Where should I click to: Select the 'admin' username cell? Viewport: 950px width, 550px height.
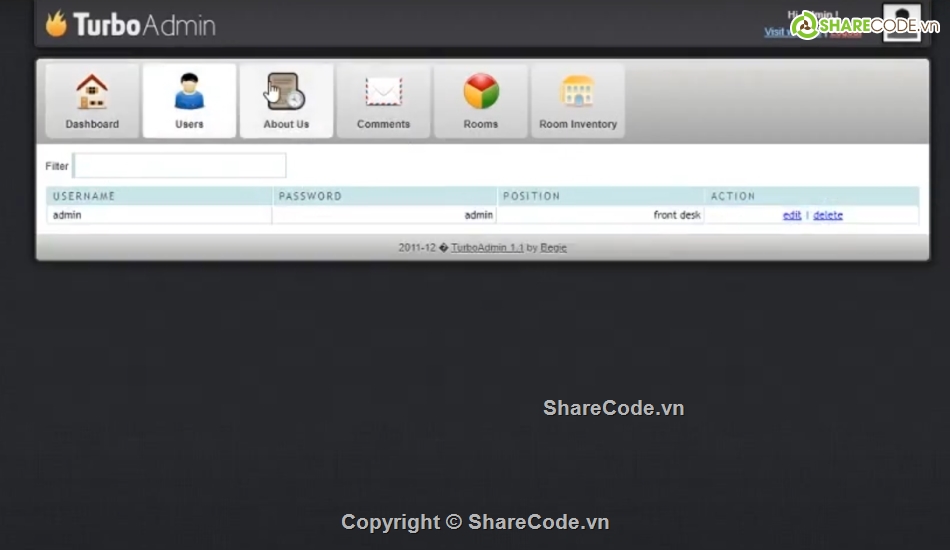159,215
